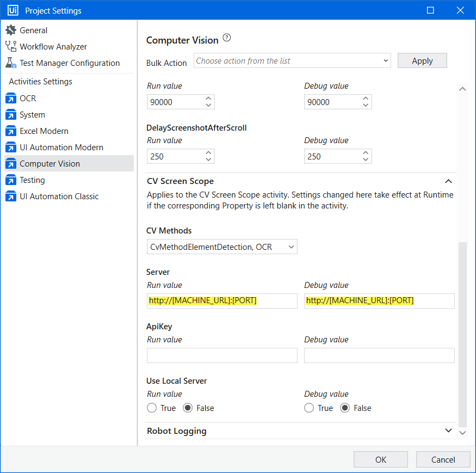
Task: Click the Workflow Analyzer icon
Action: pos(11,47)
